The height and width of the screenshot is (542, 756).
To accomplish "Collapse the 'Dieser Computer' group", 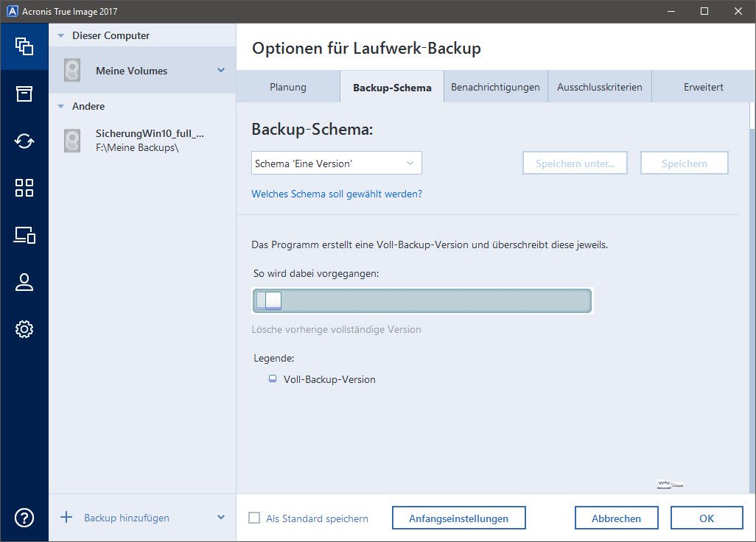I will (x=60, y=35).
